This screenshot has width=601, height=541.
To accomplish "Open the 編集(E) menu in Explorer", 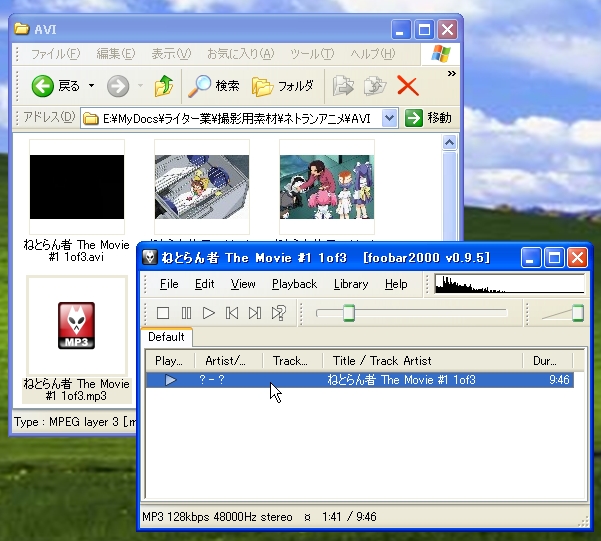I will (116, 54).
